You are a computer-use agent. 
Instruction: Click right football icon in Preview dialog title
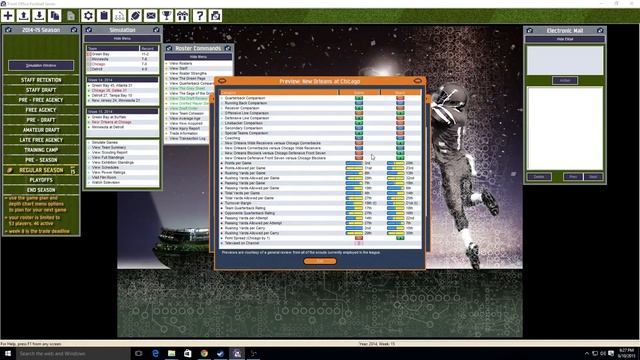click(x=418, y=81)
